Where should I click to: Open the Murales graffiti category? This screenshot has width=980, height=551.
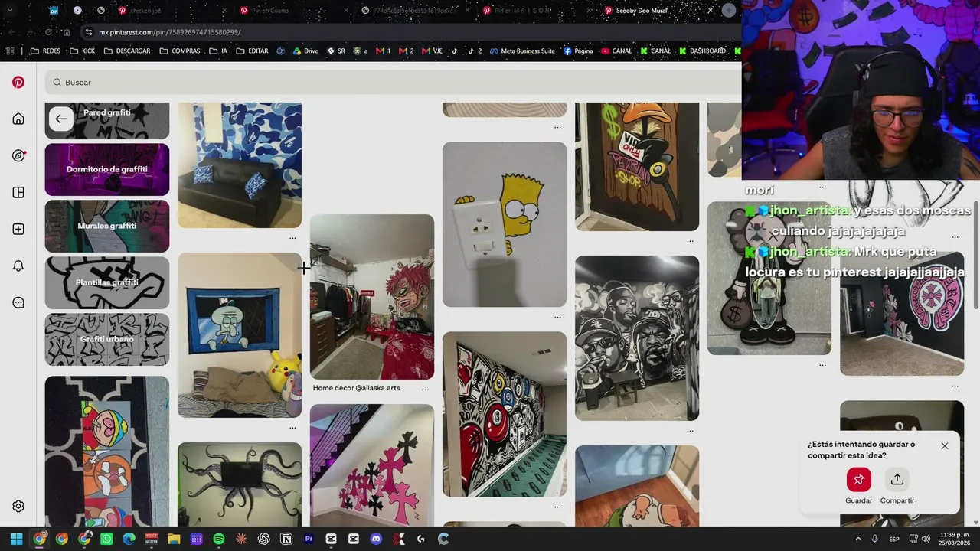107,226
